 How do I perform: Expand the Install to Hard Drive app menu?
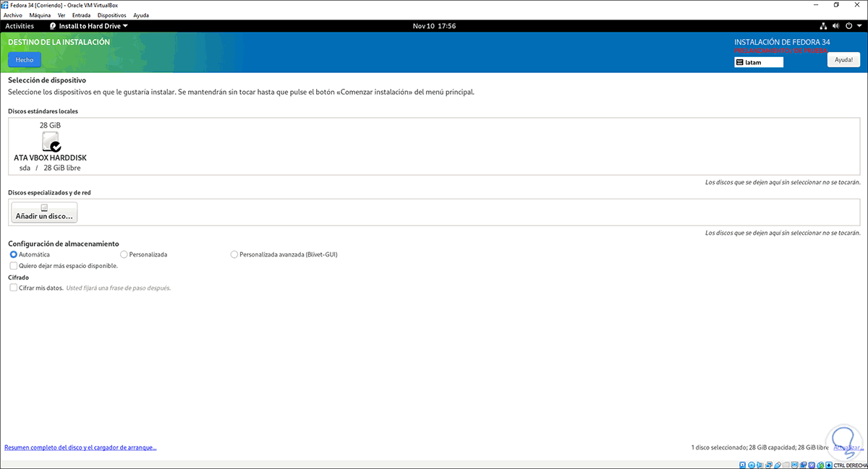point(88,26)
